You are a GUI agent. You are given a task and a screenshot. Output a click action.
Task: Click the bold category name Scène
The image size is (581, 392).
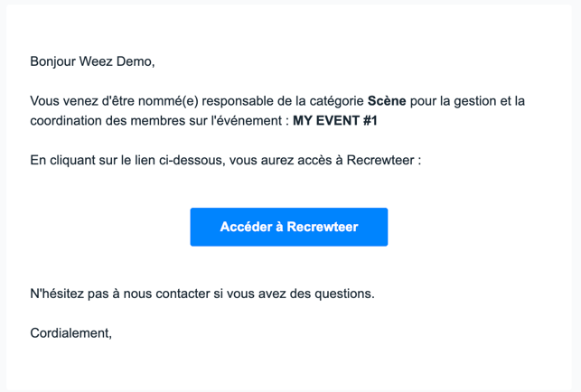point(387,101)
